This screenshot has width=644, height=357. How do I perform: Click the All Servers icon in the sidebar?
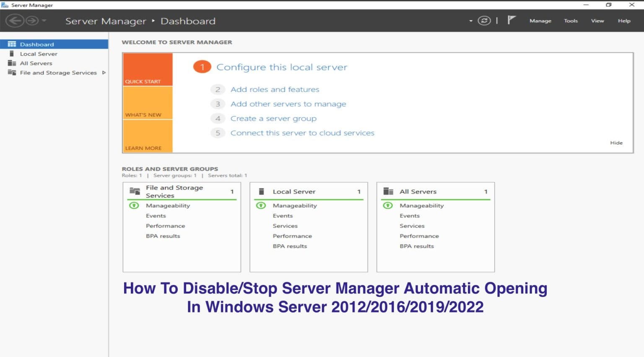coord(12,63)
